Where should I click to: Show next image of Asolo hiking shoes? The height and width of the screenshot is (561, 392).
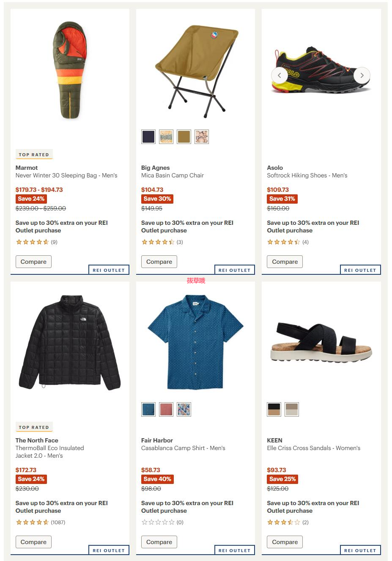point(362,75)
